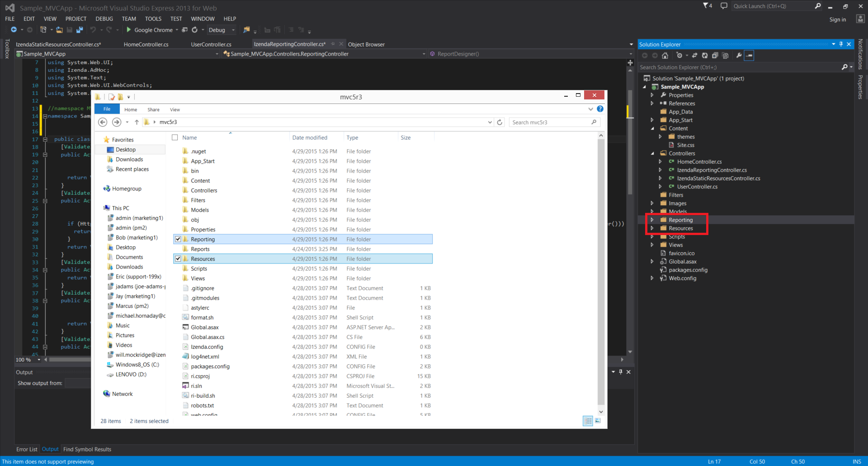Click the Preview Selected Items icon
This screenshot has height=466, width=868.
[x=749, y=56]
